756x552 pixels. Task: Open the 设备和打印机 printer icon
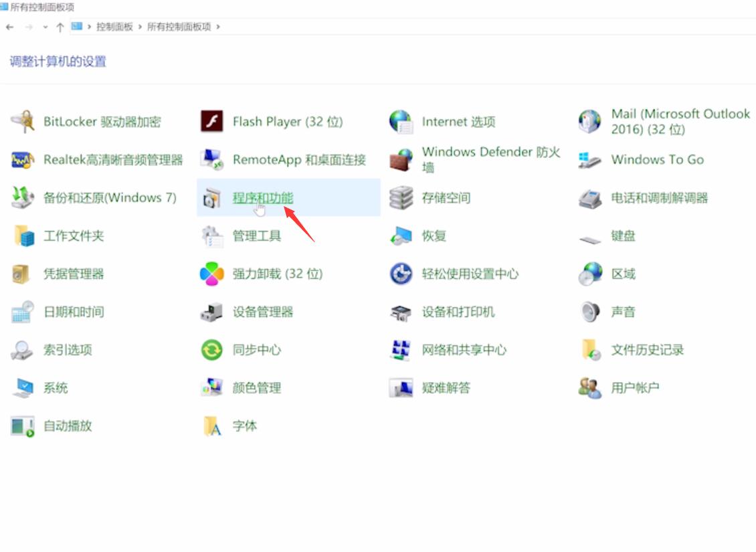401,313
